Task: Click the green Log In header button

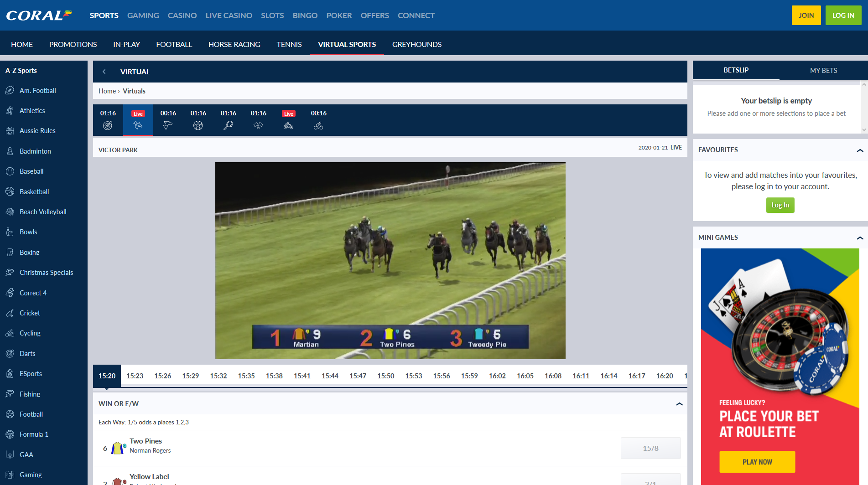Action: pyautogui.click(x=843, y=15)
